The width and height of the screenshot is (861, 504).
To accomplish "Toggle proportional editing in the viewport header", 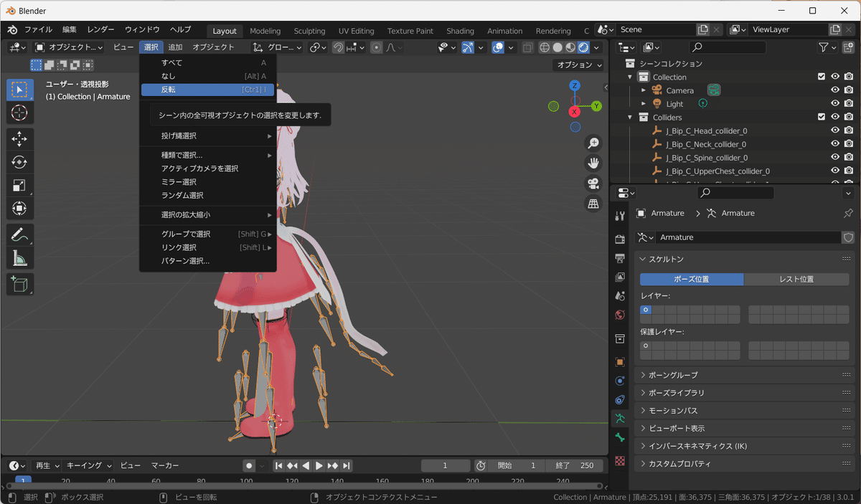I will point(376,47).
